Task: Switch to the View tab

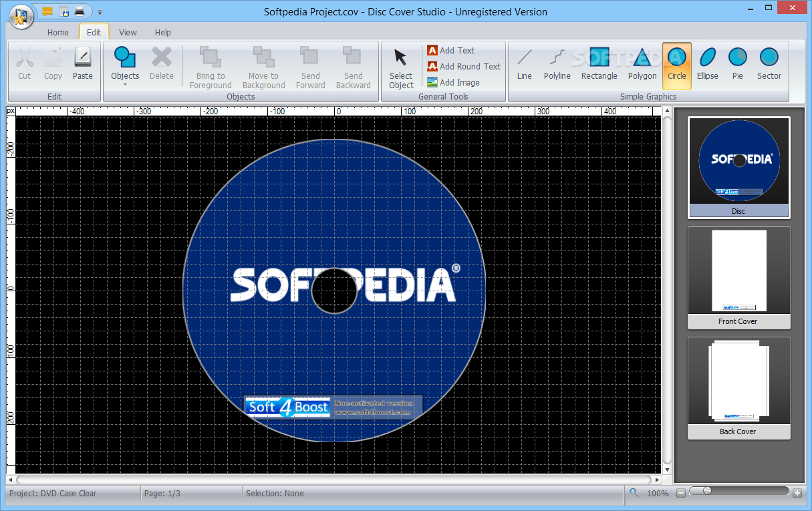Action: click(x=128, y=32)
